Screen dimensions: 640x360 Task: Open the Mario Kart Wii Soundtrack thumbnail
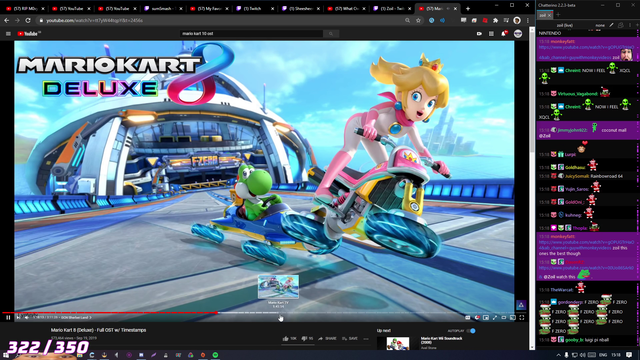pyautogui.click(x=398, y=343)
